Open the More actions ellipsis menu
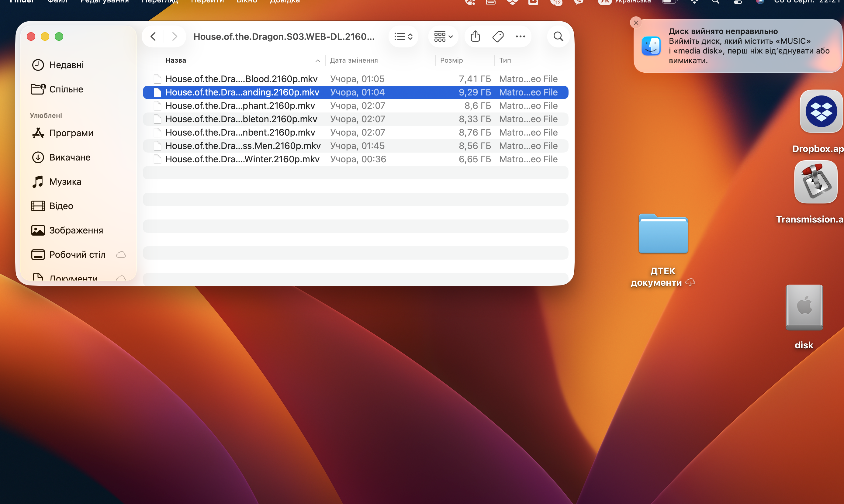Image resolution: width=844 pixels, height=504 pixels. pyautogui.click(x=520, y=36)
